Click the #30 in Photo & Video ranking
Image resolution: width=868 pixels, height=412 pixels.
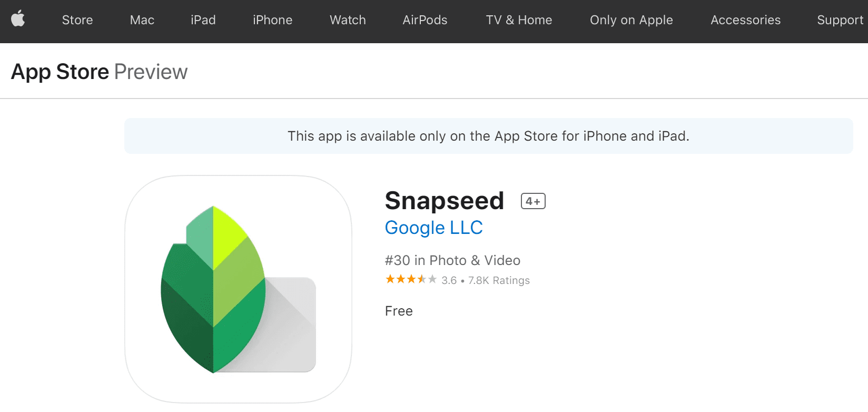pyautogui.click(x=452, y=260)
